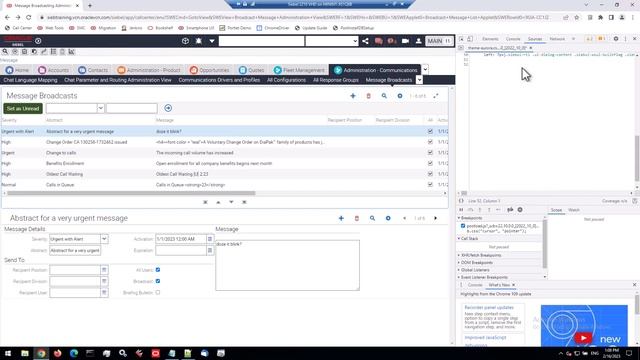640x360 pixels.
Task: Delete record in Message Broadcasts list
Action: [369, 96]
